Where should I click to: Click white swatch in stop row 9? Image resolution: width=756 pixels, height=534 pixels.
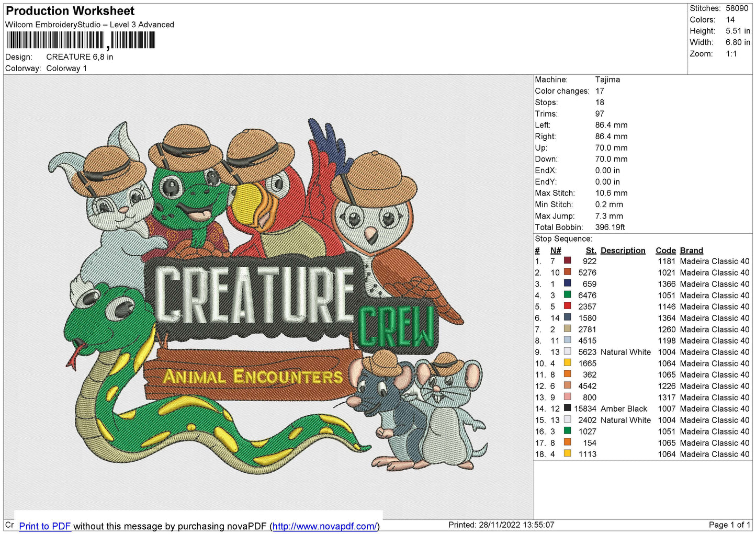click(x=567, y=351)
